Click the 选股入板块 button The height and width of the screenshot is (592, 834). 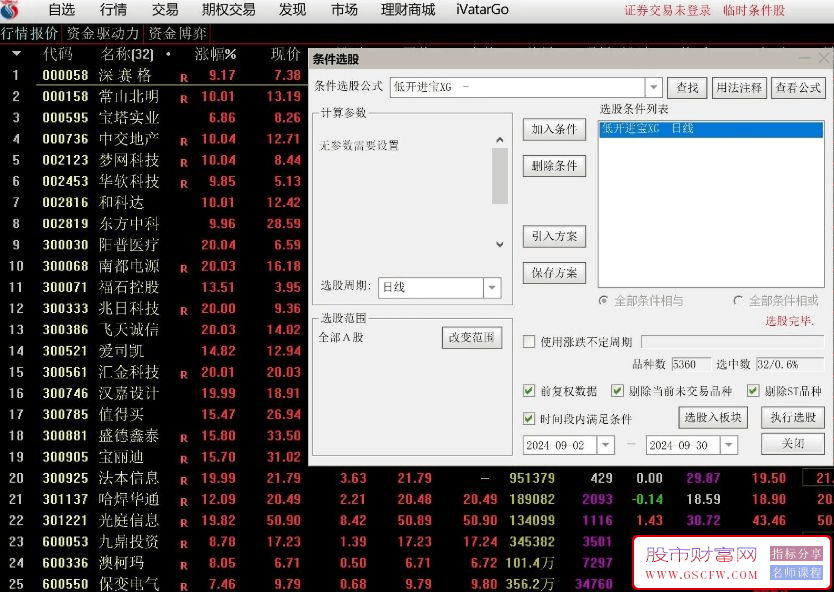point(713,418)
